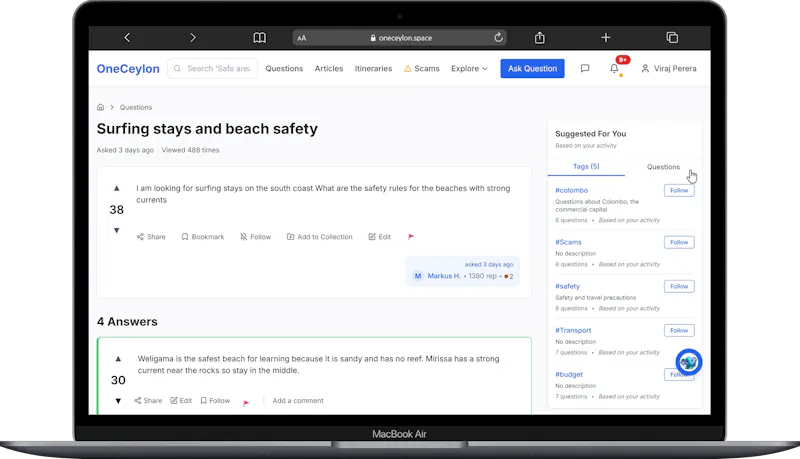Open the Safari bookmarks book icon
Viewport: 800px width, 459px height.
pyautogui.click(x=260, y=38)
